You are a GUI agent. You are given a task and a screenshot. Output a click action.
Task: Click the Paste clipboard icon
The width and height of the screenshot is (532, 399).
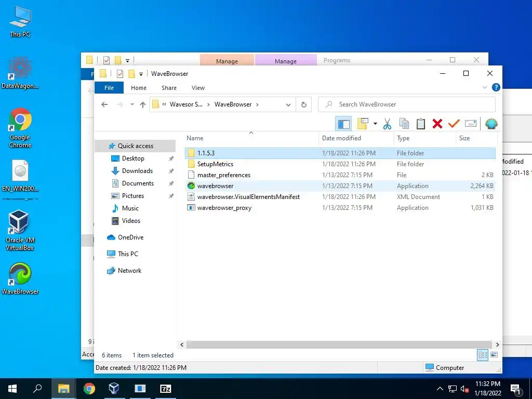click(x=421, y=124)
